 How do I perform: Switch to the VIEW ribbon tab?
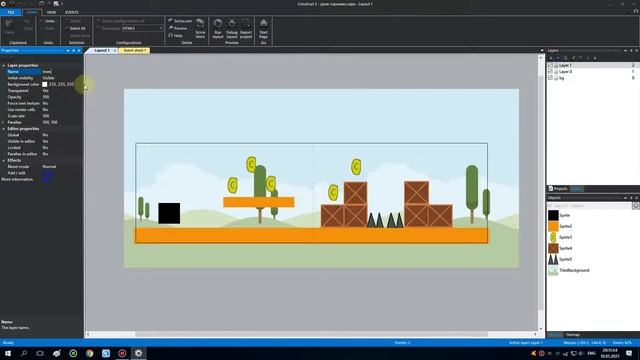[x=51, y=12]
